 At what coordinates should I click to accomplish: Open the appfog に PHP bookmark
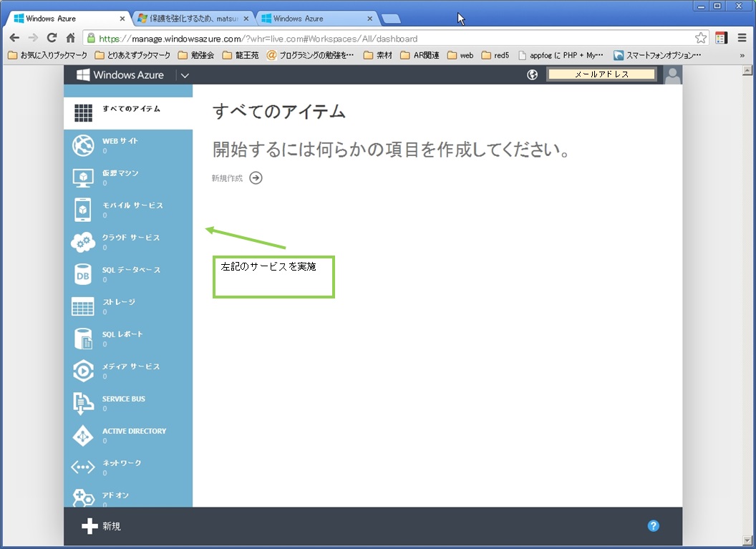click(x=561, y=55)
